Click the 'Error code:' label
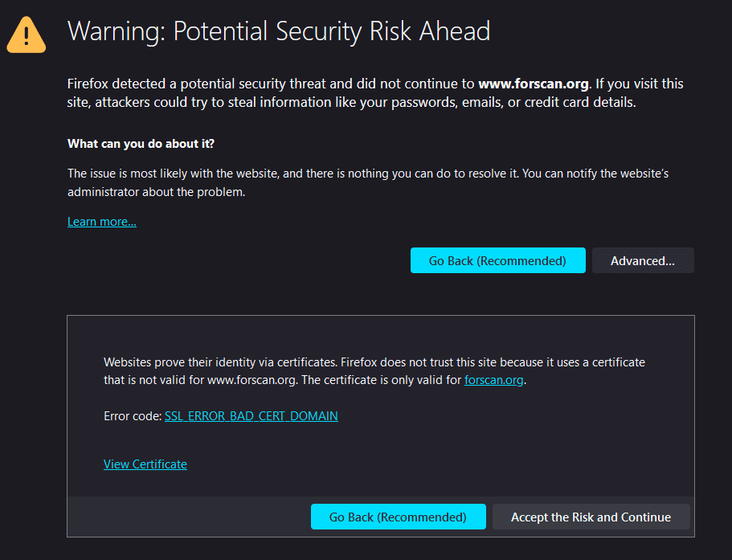Screen dimensions: 732x560 pyautogui.click(x=133, y=416)
